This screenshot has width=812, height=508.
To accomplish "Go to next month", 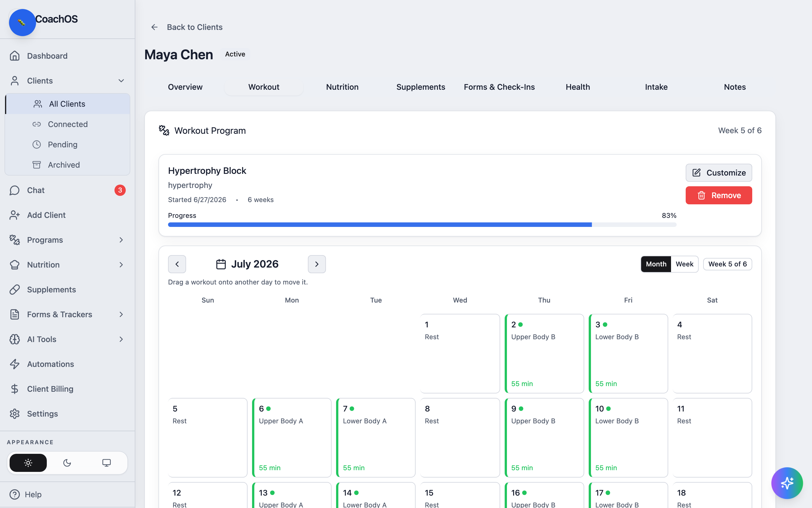I will (x=317, y=264).
